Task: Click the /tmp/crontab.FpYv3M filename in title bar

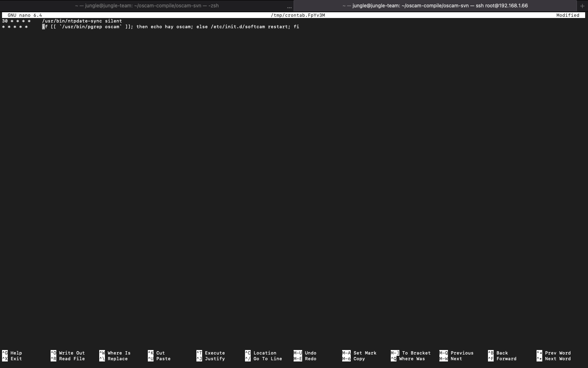Action: [x=298, y=15]
